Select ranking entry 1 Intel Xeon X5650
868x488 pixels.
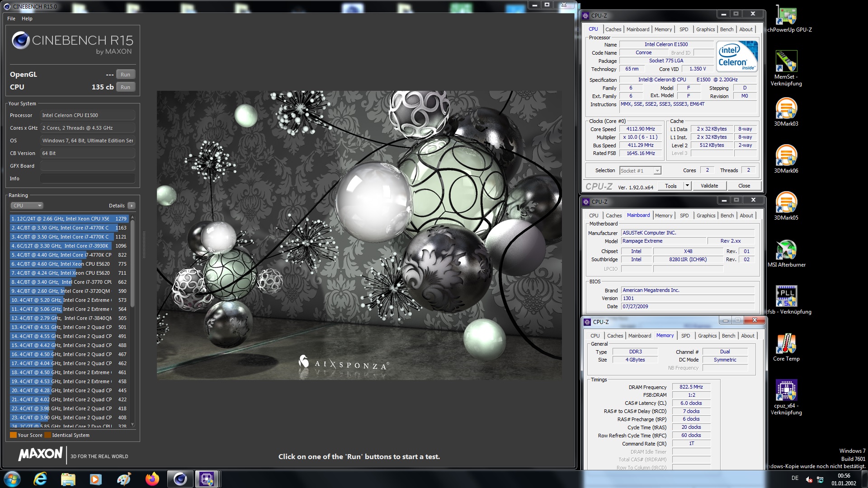[70, 219]
